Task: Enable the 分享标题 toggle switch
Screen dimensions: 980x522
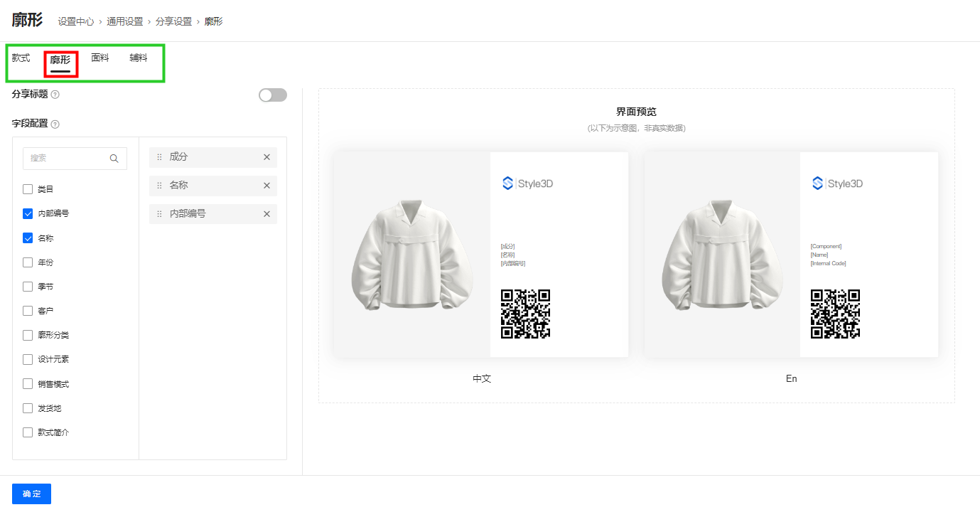Action: (273, 95)
